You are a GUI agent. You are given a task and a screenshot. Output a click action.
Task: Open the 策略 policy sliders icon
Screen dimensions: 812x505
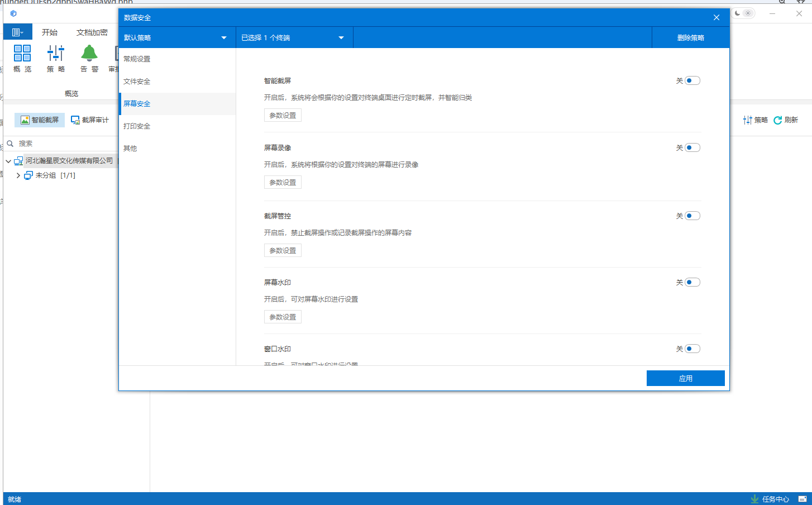[56, 54]
